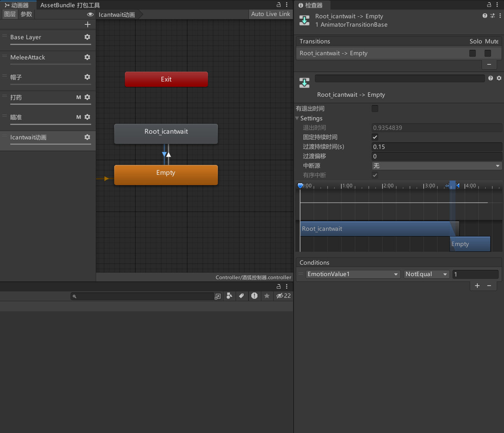Screen dimensions: 504x433
Task: Enable the 有退出时间 checkbox
Action: point(375,109)
